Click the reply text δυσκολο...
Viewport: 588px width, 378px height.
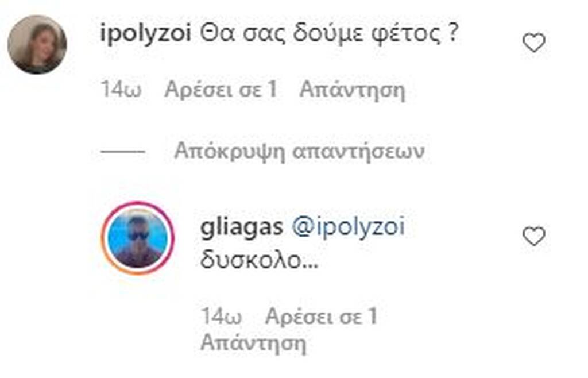click(260, 260)
